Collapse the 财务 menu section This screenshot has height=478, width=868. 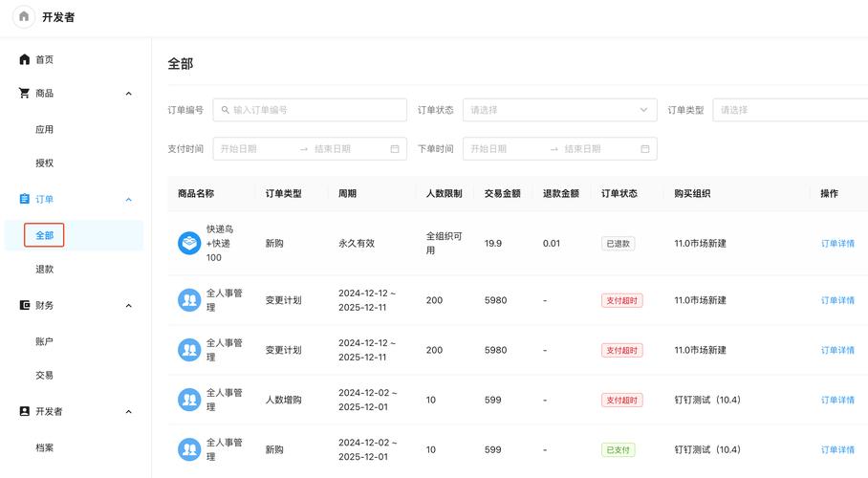pos(128,306)
